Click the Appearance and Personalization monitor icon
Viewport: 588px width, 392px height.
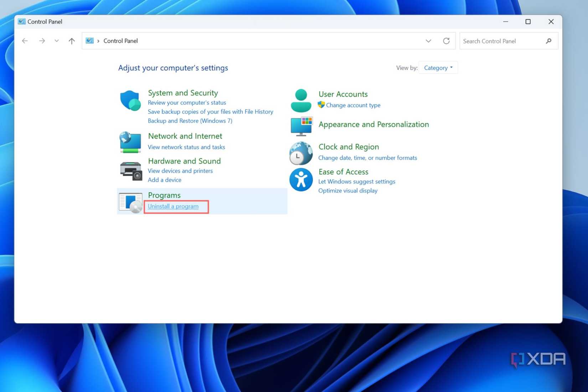301,126
